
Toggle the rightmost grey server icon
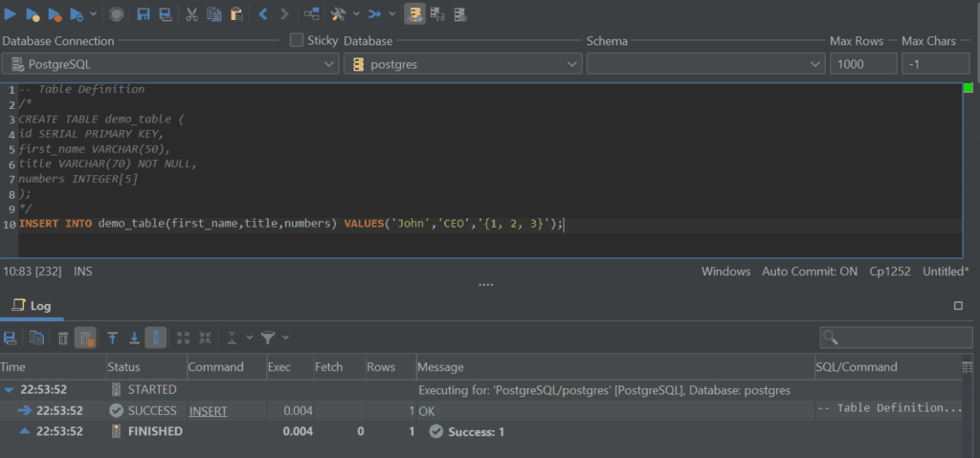[x=459, y=13]
